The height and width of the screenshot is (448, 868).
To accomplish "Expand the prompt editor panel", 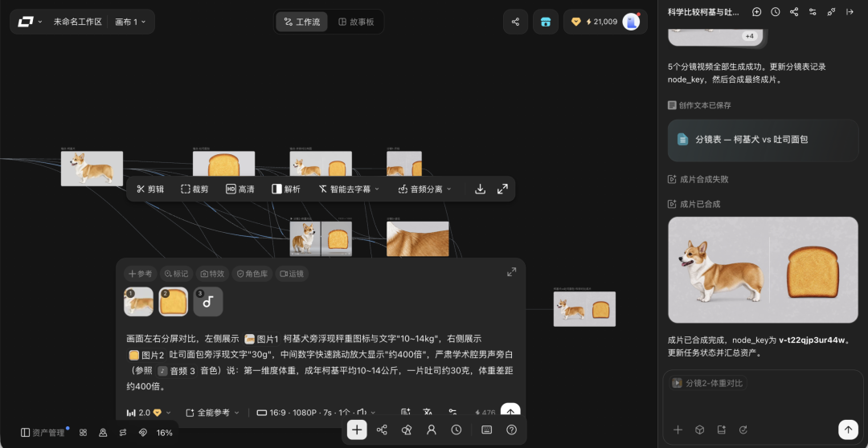I will point(511,271).
